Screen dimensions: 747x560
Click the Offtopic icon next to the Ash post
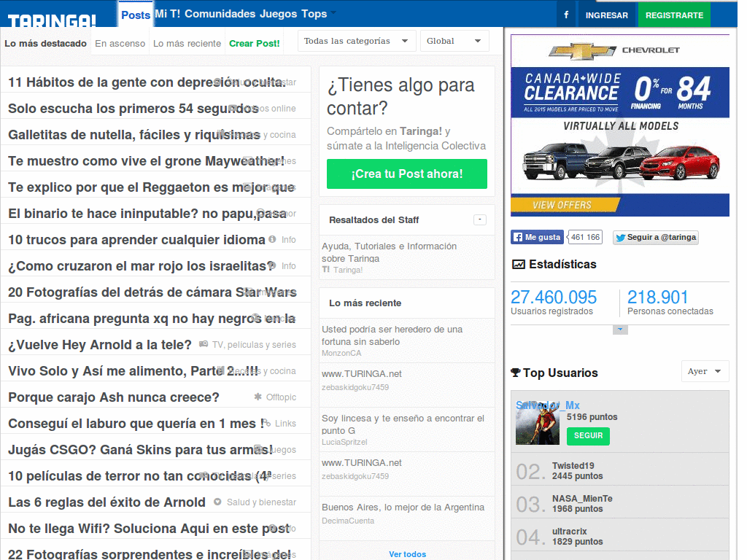click(258, 397)
